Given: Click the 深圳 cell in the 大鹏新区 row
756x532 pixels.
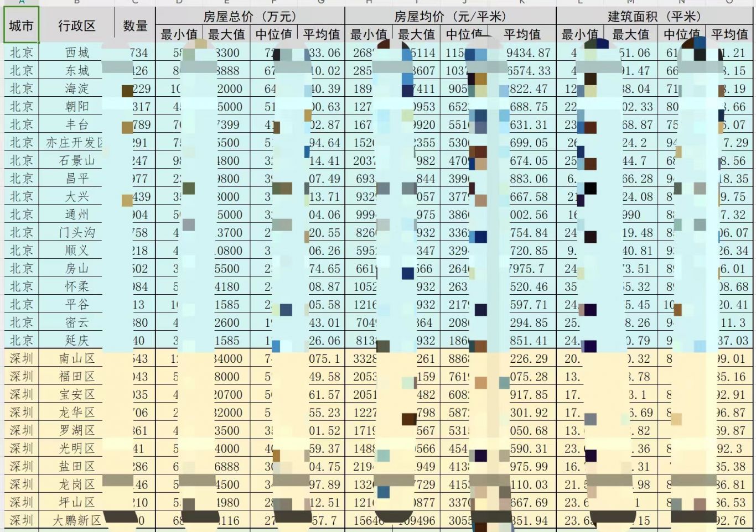Looking at the screenshot, I should (21, 520).
